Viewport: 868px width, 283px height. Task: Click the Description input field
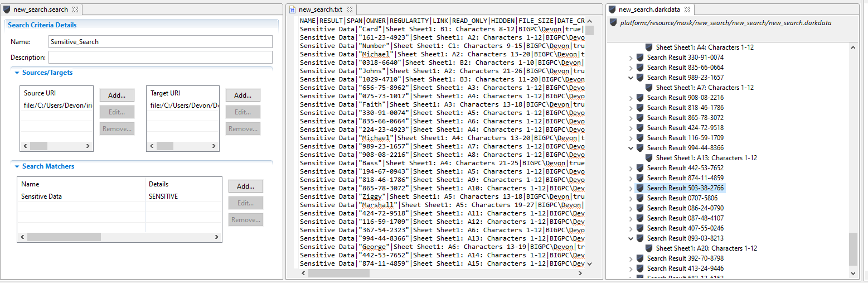pos(161,57)
